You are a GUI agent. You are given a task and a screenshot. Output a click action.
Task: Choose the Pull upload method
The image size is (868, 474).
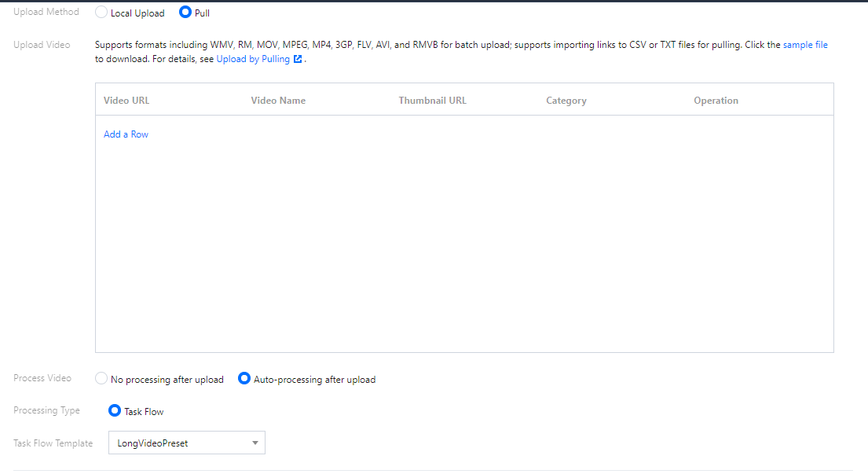pos(185,13)
